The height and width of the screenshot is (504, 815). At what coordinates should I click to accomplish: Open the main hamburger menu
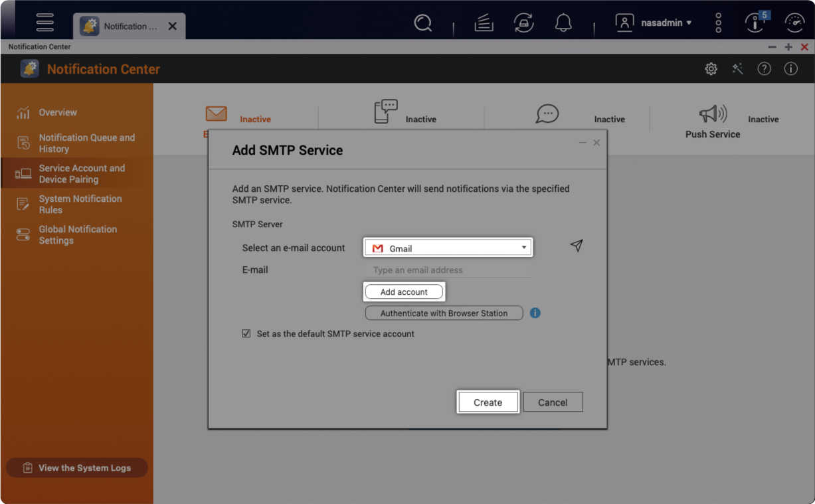click(45, 22)
